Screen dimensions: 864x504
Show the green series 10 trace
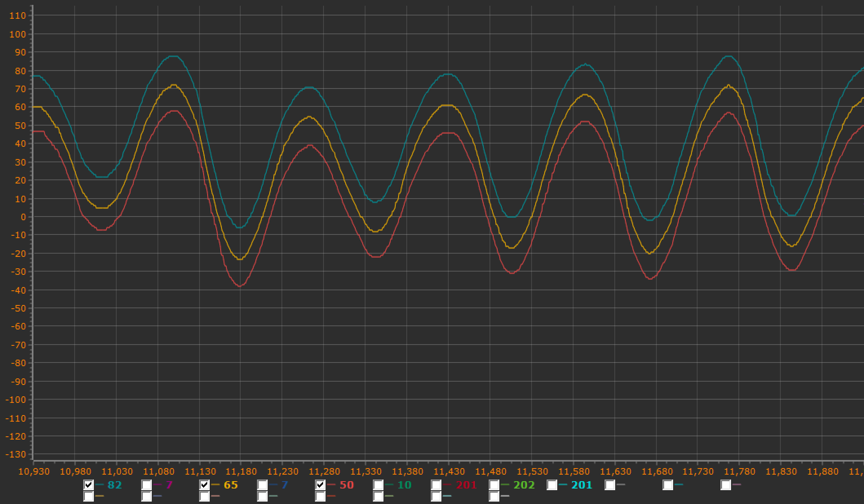(378, 485)
